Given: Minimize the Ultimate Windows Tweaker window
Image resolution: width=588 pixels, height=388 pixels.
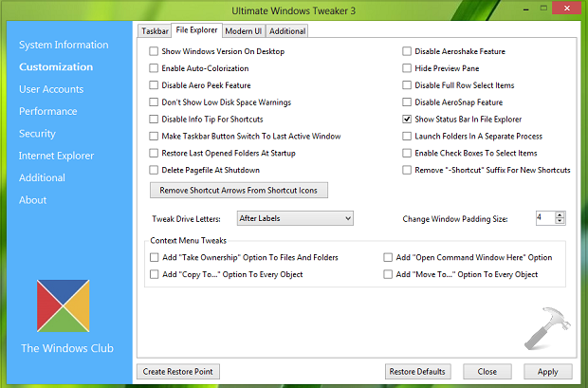Looking at the screenshot, I should point(526,9).
